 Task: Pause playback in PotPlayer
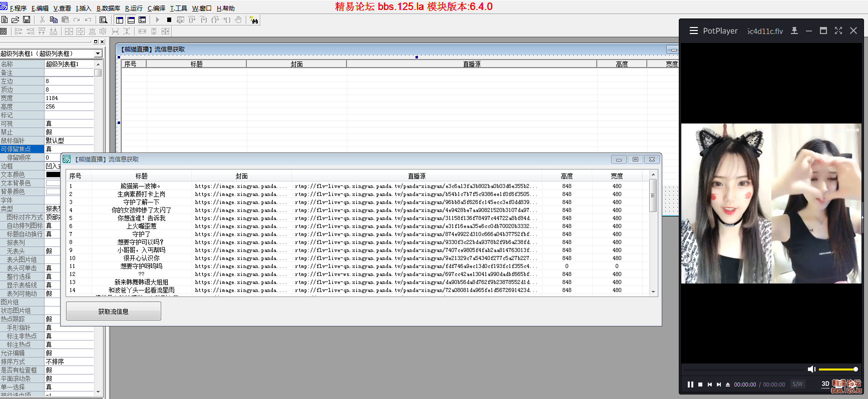click(x=690, y=384)
